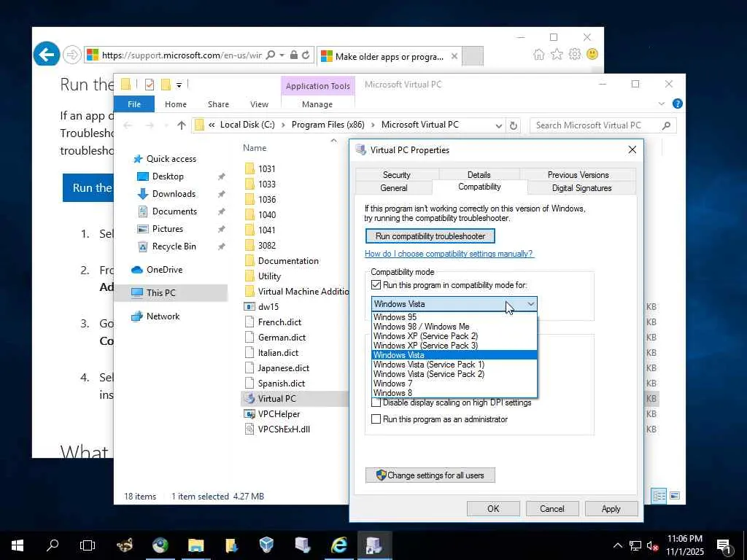
Task: Open the browser Favorites star icon
Action: (557, 54)
